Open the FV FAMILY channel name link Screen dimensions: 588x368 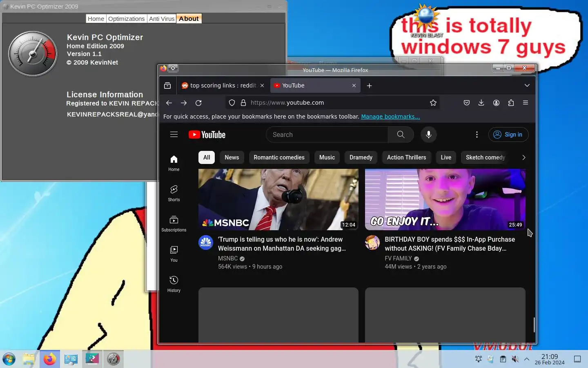click(x=398, y=258)
